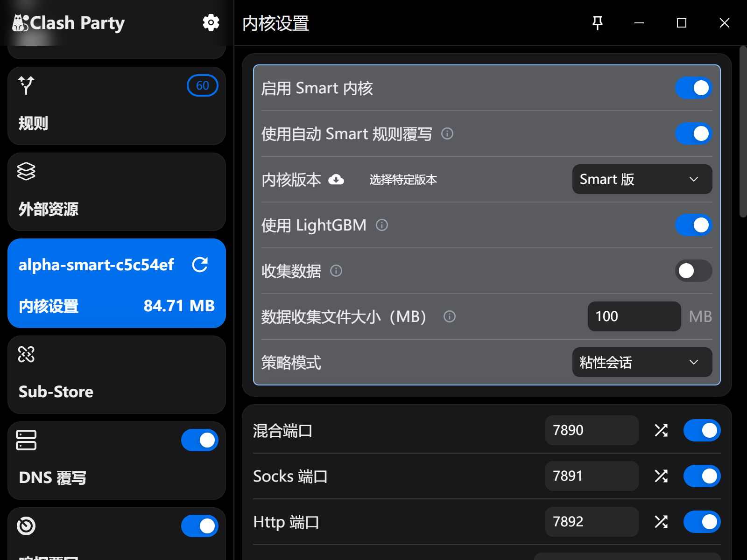Toggle the Http 端口 switch
Screen dimensions: 747x560
[702, 522]
